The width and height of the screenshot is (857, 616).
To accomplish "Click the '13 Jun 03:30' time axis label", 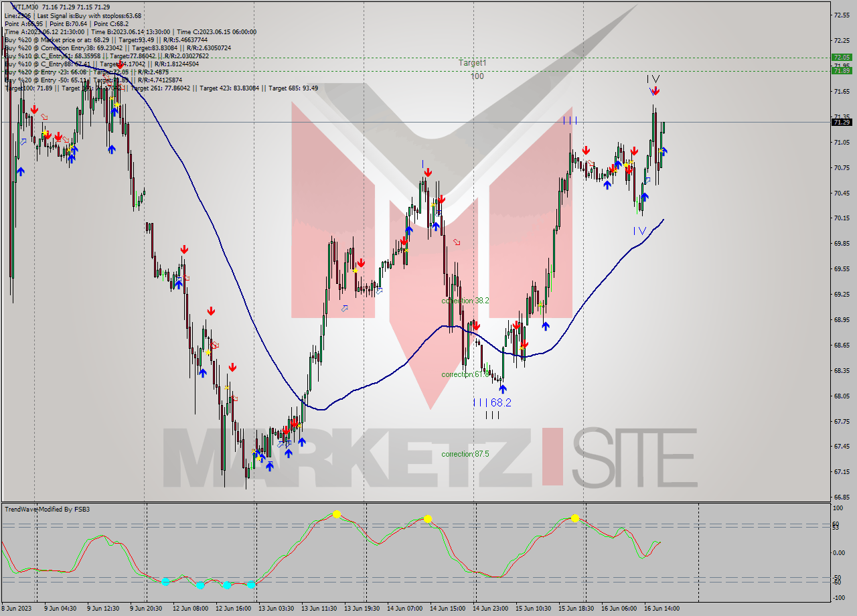I will (276, 609).
